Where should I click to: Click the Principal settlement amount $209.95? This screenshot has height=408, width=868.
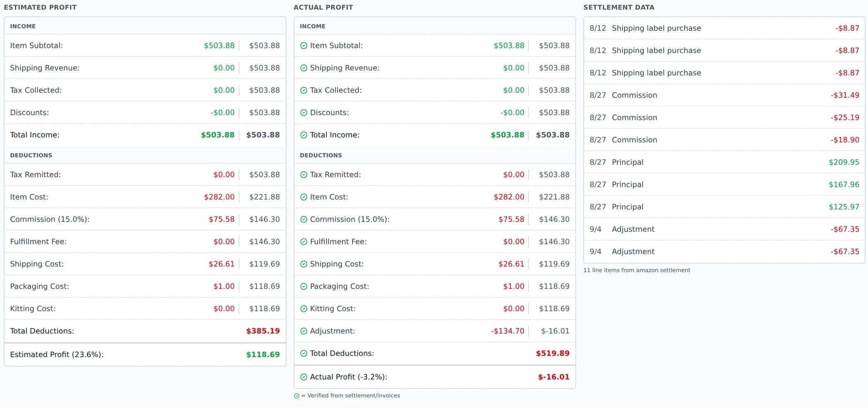[844, 162]
